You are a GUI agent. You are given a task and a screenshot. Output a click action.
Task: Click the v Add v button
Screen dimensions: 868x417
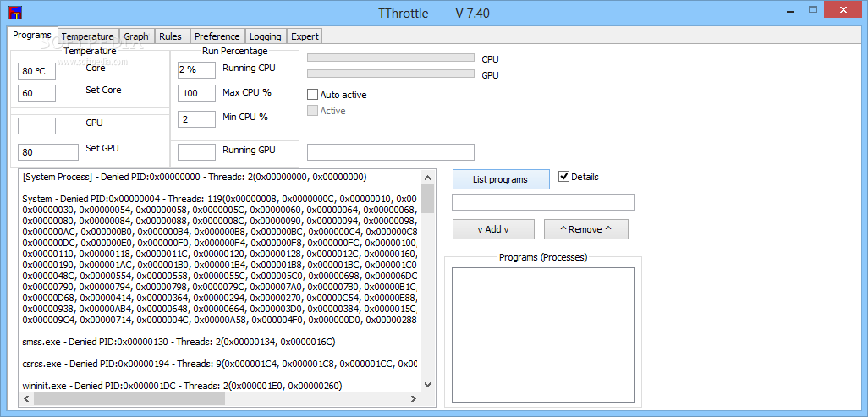coord(493,229)
